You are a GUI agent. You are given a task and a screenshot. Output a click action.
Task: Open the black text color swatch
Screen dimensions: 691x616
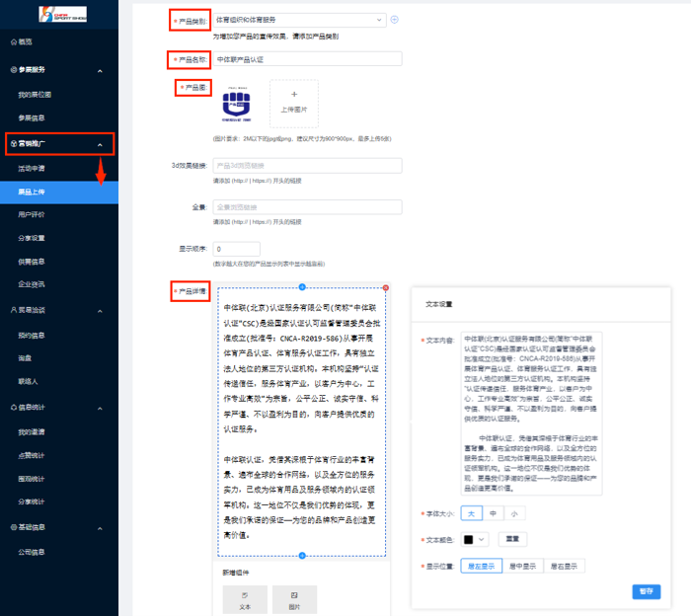(476, 539)
